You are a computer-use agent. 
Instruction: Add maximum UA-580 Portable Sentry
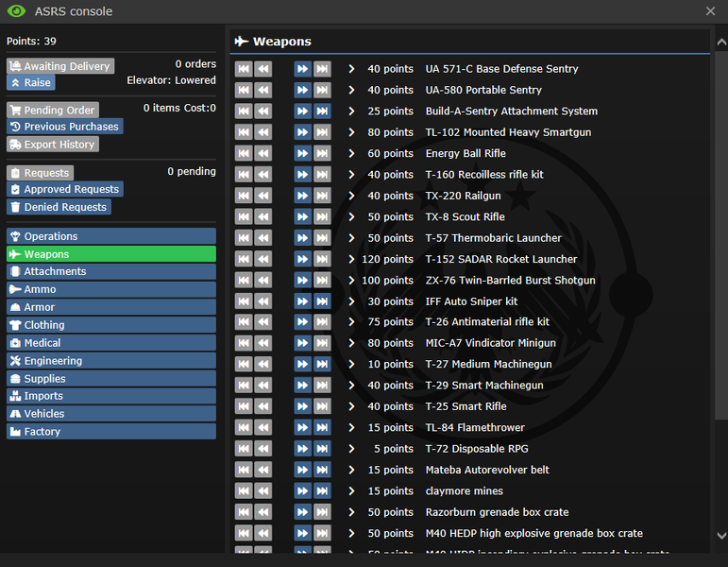(322, 90)
